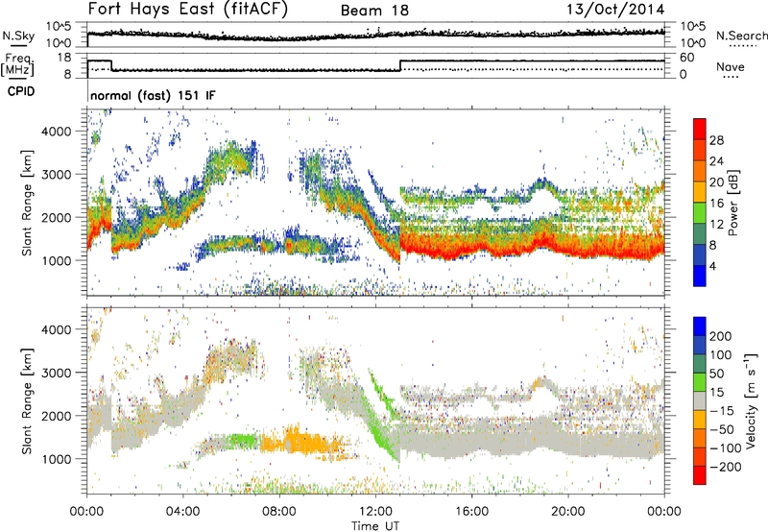Click the red top of power colorbar
768x532 pixels.
[x=700, y=130]
